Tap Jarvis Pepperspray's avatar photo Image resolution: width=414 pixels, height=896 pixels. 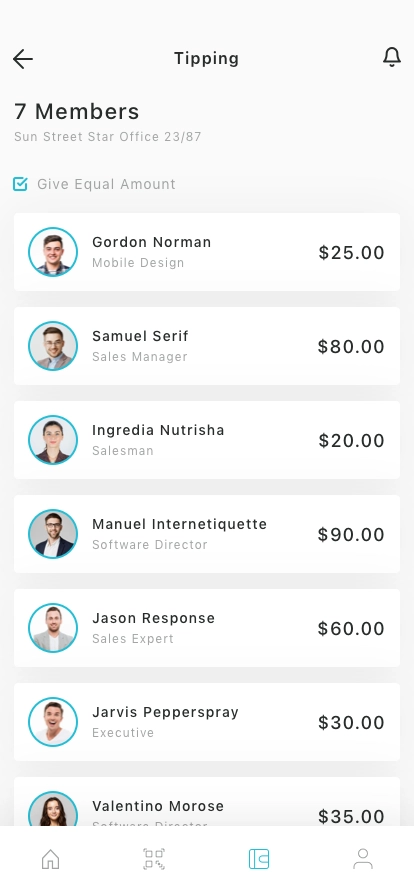(53, 722)
